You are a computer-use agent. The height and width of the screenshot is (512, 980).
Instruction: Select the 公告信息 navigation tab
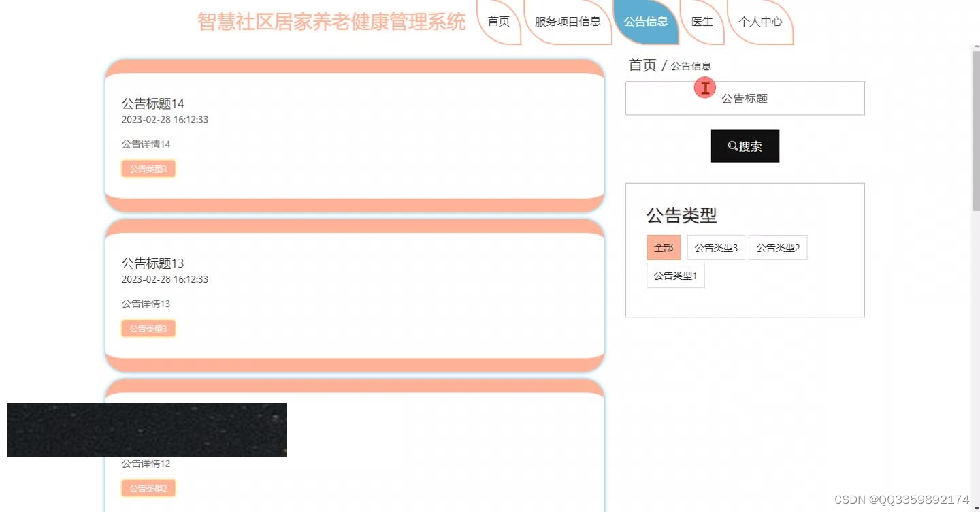646,21
